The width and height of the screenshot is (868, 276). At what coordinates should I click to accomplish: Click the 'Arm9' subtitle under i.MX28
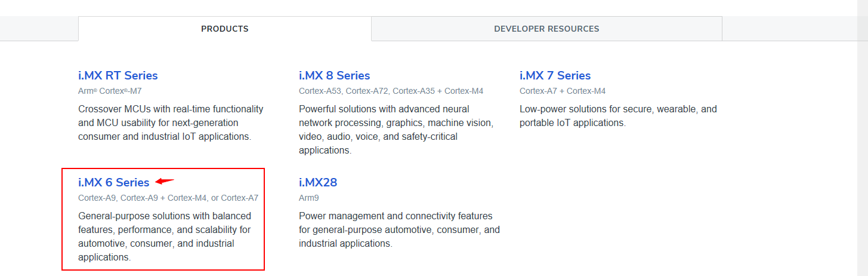pyautogui.click(x=308, y=198)
